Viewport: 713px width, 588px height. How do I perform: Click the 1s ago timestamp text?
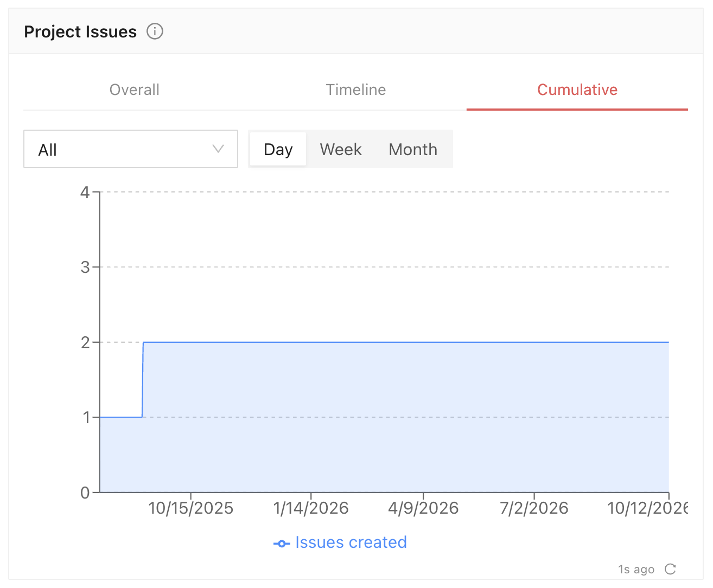(636, 569)
